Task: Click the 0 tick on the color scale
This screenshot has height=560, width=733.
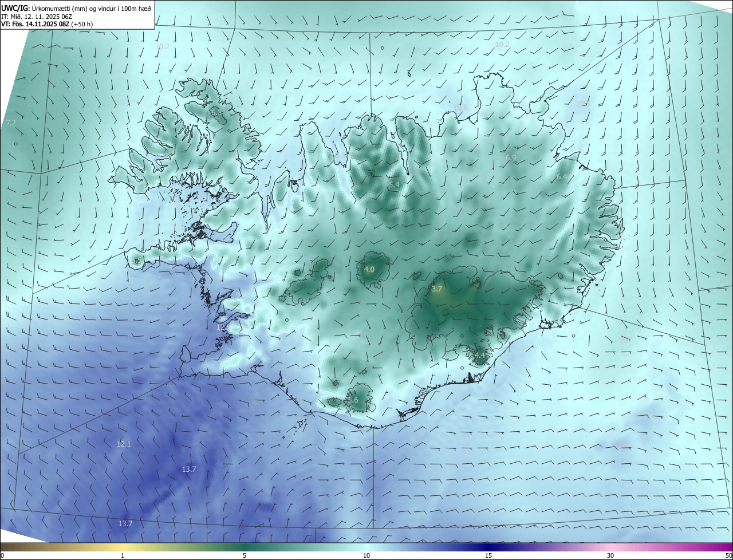Action: click(x=2, y=555)
